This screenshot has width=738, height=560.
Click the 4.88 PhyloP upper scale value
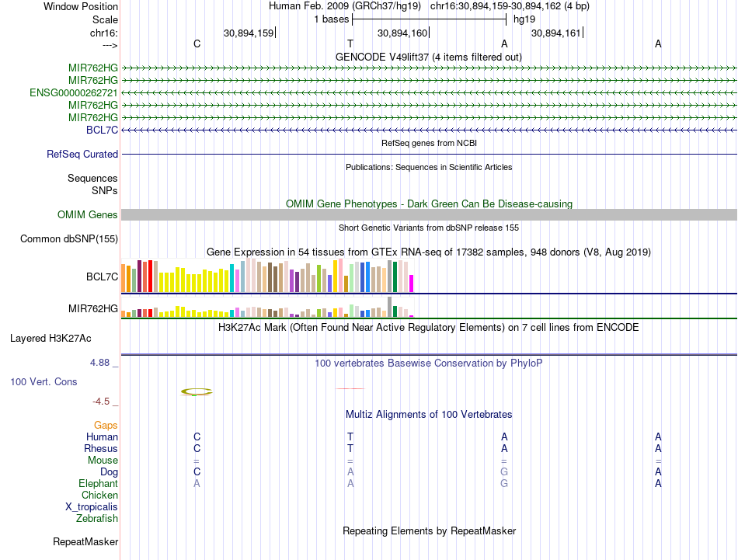tap(99, 363)
